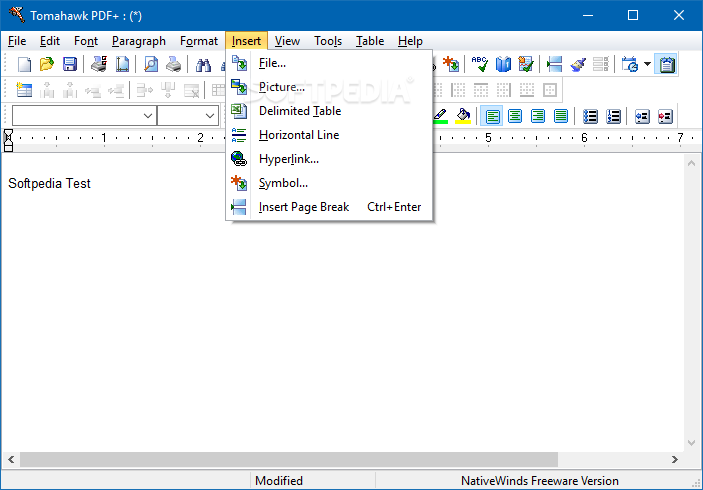Image resolution: width=703 pixels, height=490 pixels.
Task: Open the Font menu
Action: (86, 41)
